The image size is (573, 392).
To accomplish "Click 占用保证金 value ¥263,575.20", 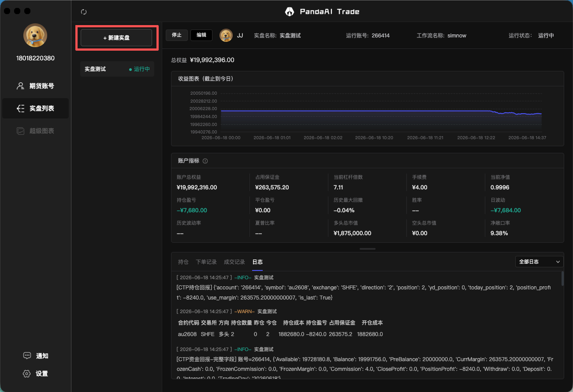I will pyautogui.click(x=272, y=187).
